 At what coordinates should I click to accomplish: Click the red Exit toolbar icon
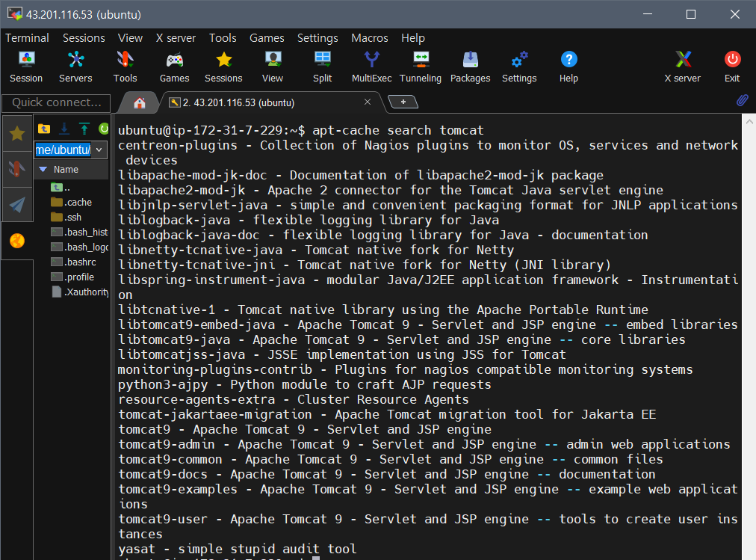coord(732,67)
